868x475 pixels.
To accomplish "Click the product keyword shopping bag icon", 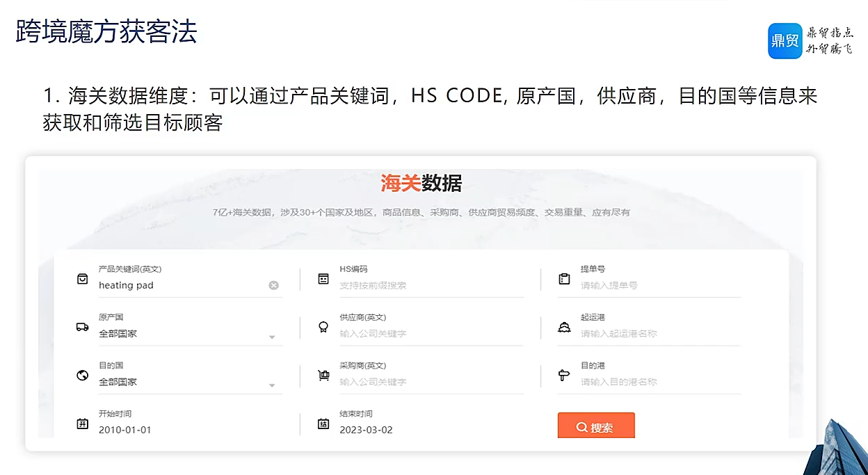I will (x=83, y=279).
